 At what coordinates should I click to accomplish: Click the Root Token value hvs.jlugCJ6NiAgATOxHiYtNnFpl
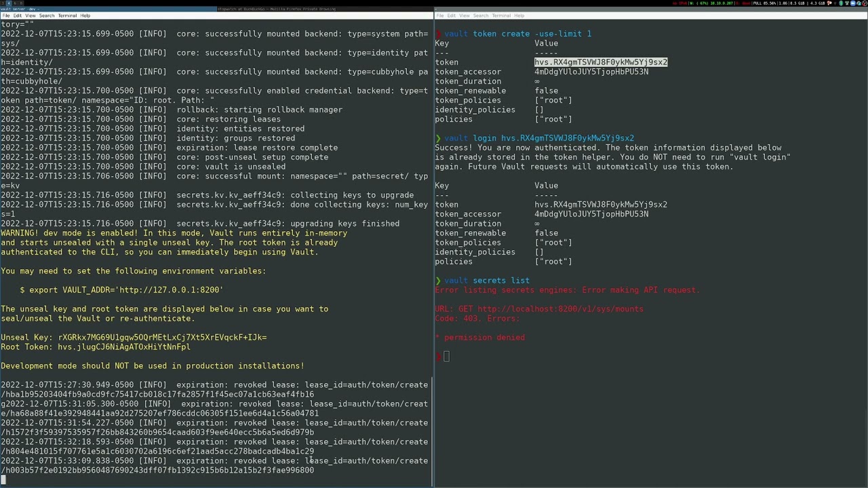[x=124, y=347]
